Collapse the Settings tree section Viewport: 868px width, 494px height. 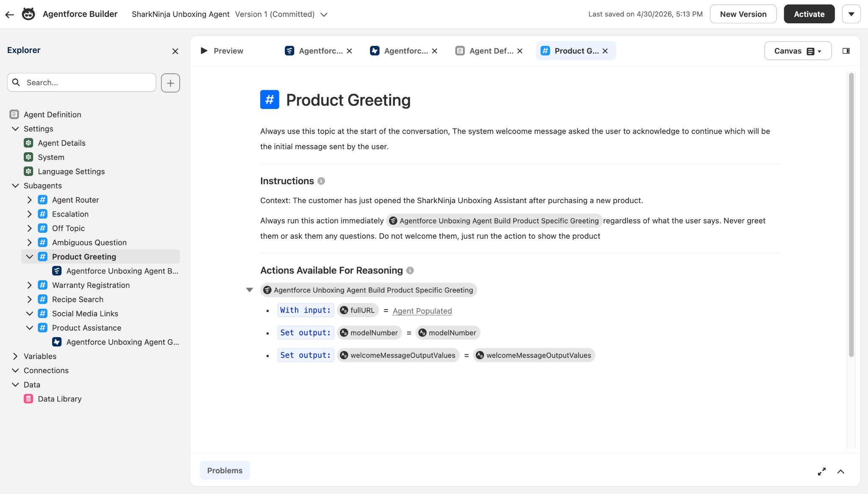[x=15, y=129]
